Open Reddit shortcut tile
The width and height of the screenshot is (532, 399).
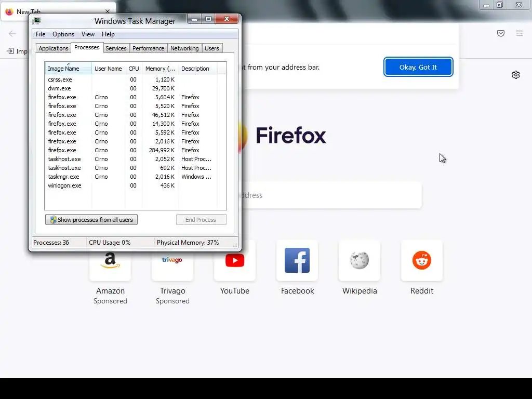pos(422,261)
